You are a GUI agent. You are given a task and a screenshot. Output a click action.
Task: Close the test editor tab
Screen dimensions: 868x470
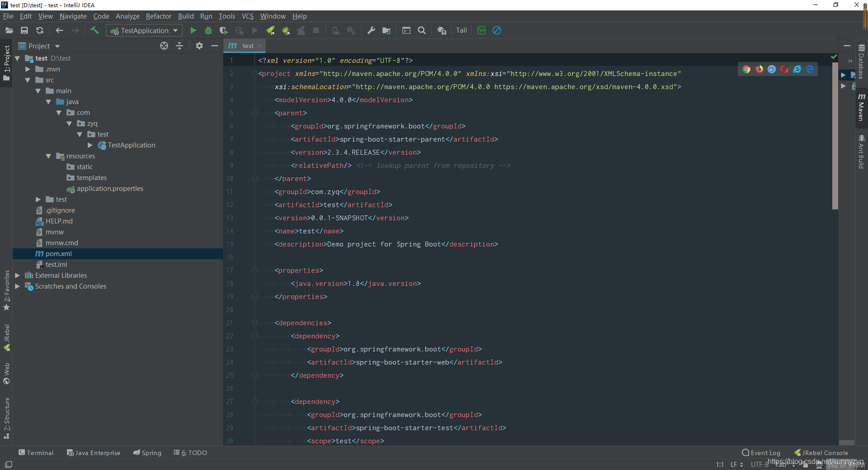coord(259,46)
